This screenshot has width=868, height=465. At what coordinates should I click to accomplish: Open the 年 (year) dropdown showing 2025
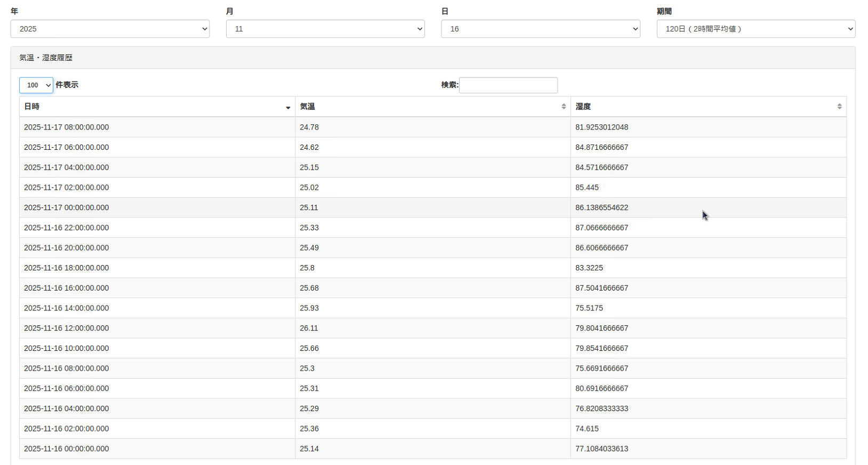(110, 29)
